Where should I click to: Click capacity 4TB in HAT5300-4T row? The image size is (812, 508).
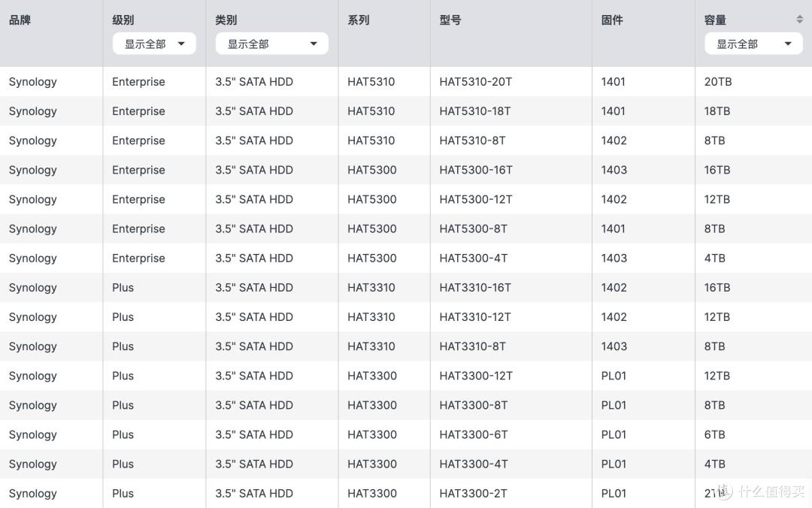tap(715, 259)
